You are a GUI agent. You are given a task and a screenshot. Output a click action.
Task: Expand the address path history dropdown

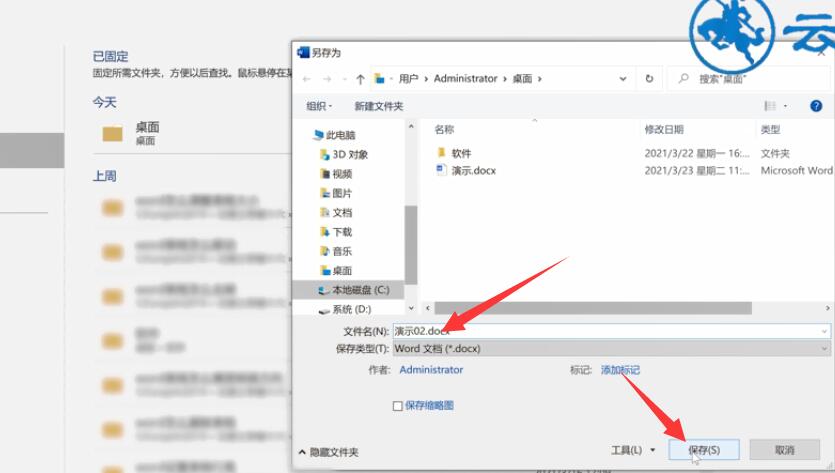(x=623, y=79)
